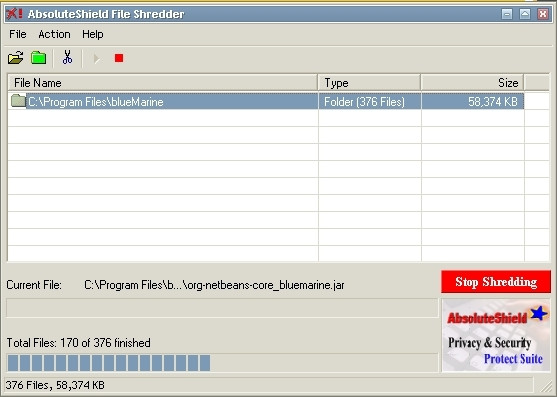The image size is (557, 397).
Task: Sort list by File Name column header
Action: 163,83
